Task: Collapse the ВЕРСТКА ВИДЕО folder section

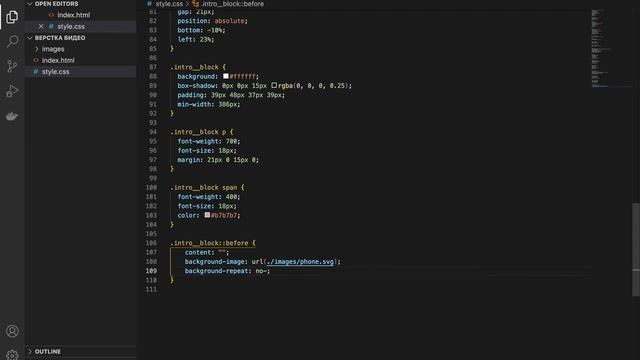Action: point(29,38)
